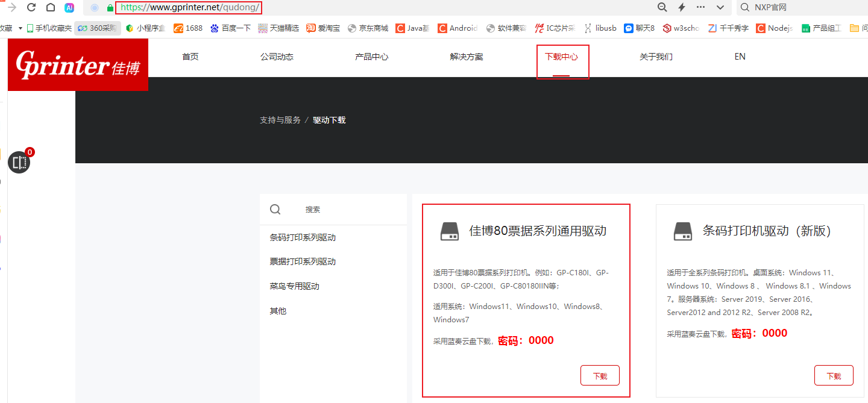The image size is (868, 403).
Task: Expand the bookmarks dropdown arrow next to 收藏
Action: tap(20, 28)
